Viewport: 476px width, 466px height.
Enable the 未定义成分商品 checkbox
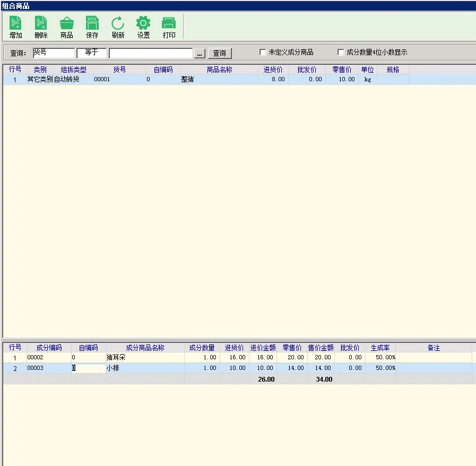(263, 53)
